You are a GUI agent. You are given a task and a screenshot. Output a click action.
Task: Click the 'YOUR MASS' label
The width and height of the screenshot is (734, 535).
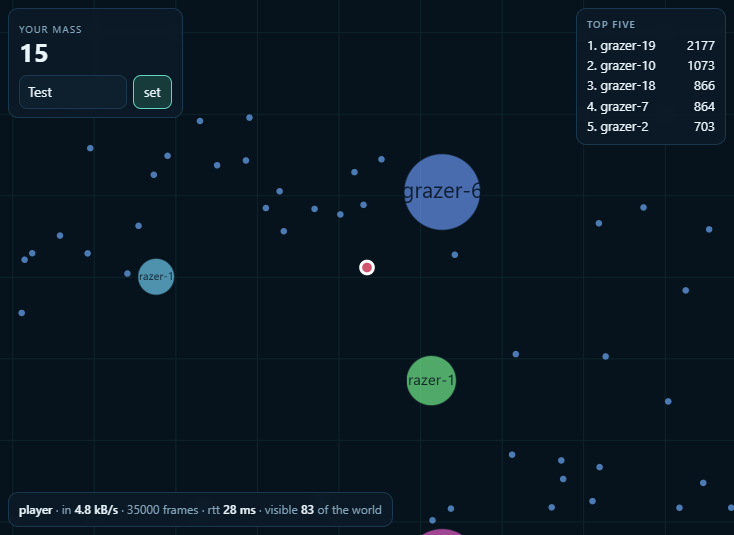tap(50, 29)
